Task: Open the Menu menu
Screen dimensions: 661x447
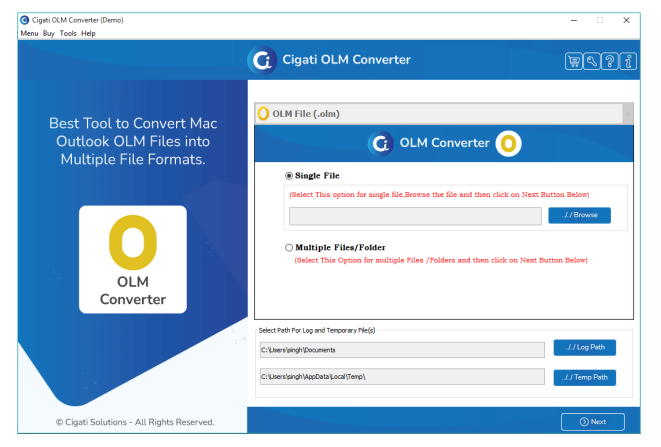Action: pos(29,33)
